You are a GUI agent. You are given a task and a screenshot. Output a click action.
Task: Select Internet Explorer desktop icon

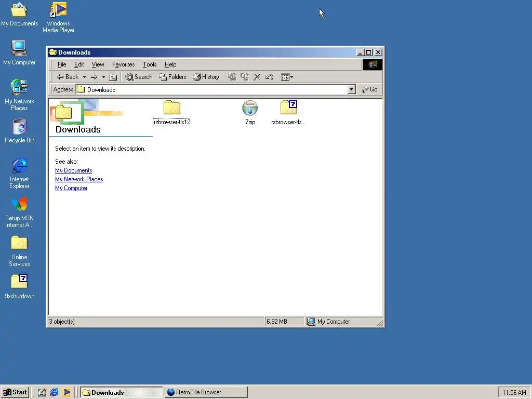point(19,174)
